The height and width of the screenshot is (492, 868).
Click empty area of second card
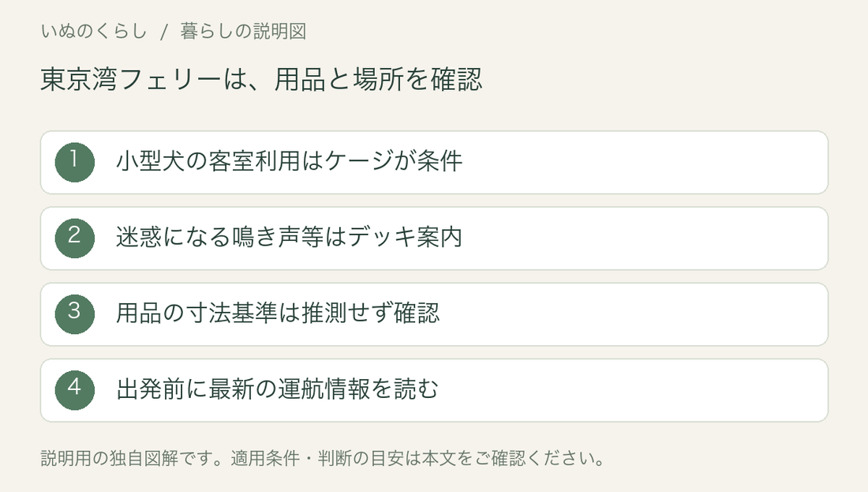click(x=642, y=238)
